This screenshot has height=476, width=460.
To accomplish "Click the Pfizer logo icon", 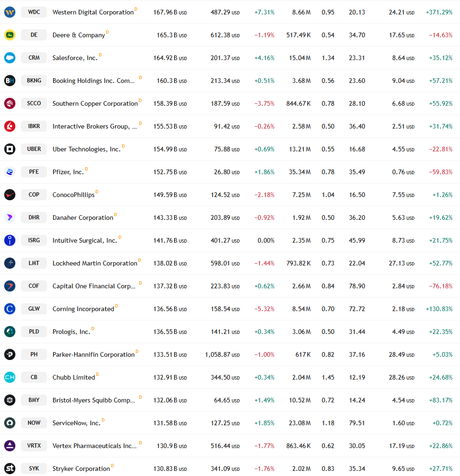I will pos(10,172).
